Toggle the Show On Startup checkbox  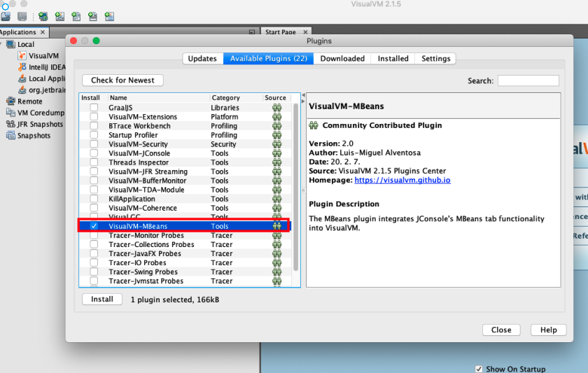(479, 369)
